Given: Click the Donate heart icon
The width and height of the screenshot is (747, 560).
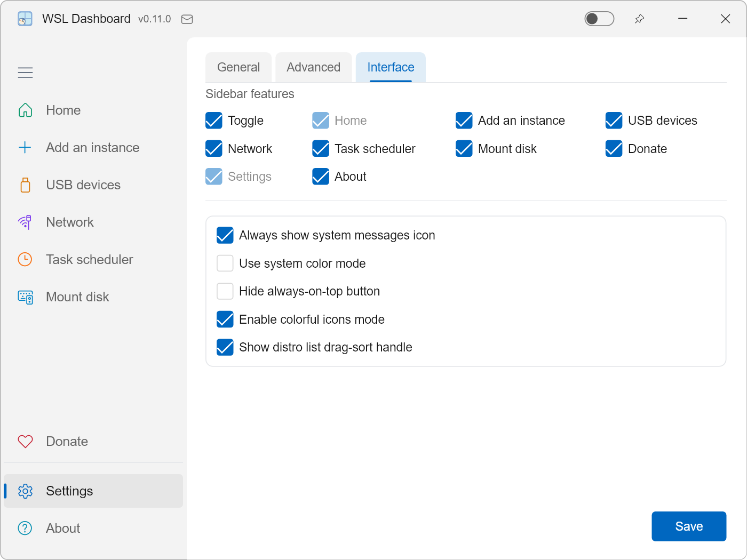Looking at the screenshot, I should (x=25, y=442).
